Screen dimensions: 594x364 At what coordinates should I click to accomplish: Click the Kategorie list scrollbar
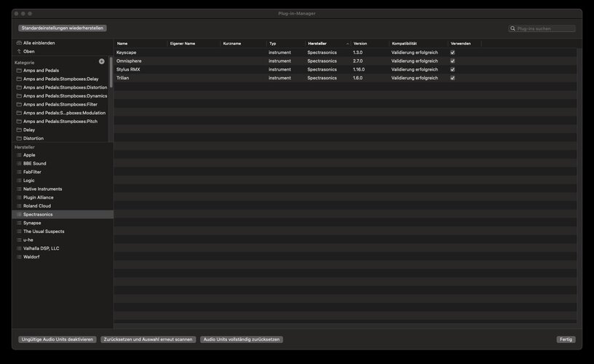tap(111, 72)
